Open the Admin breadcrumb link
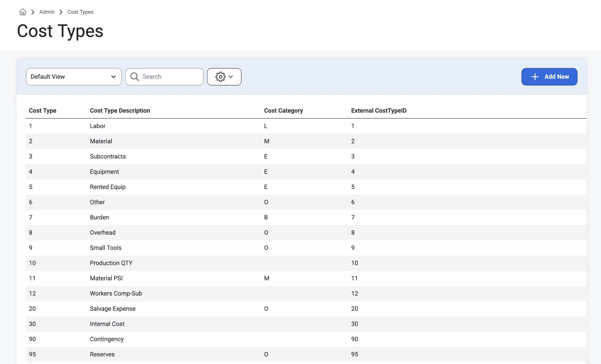Image resolution: width=601 pixels, height=364 pixels. [x=47, y=12]
